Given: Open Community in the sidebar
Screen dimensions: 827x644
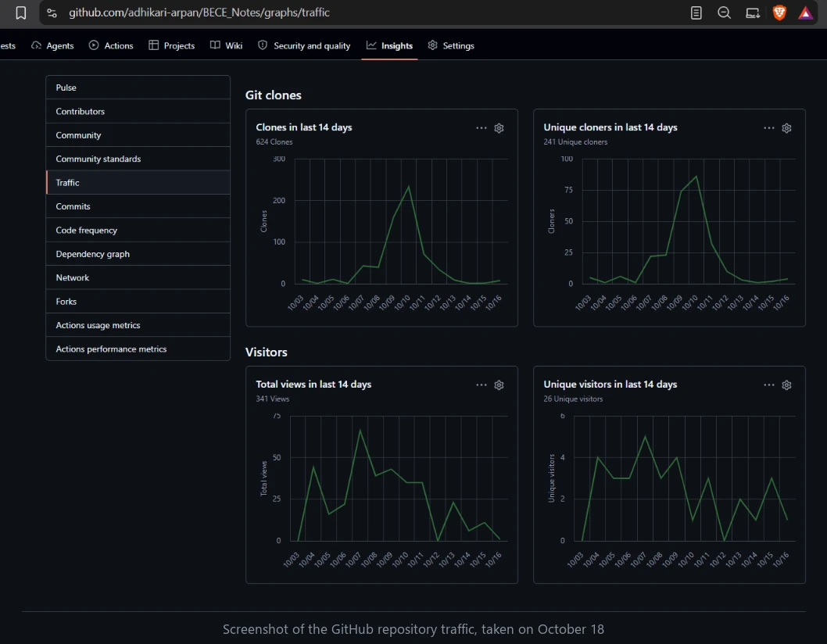Looking at the screenshot, I should pos(138,135).
